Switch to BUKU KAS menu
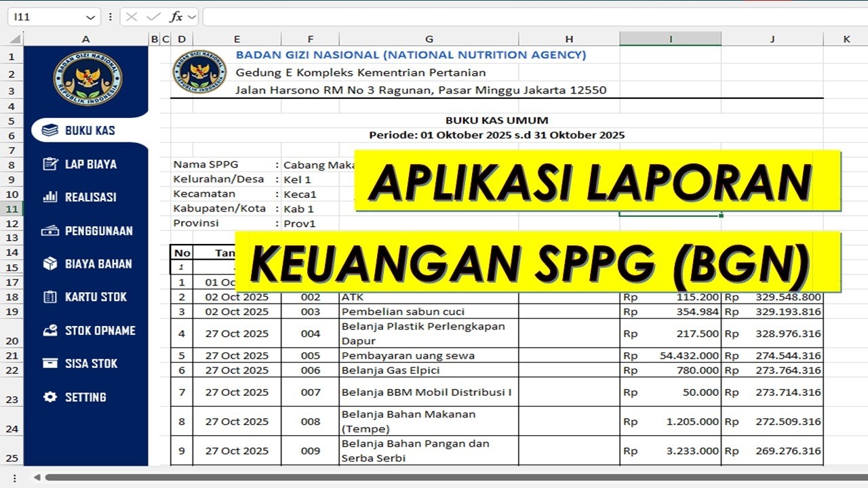Viewport: 868px width, 488px height. tap(90, 130)
